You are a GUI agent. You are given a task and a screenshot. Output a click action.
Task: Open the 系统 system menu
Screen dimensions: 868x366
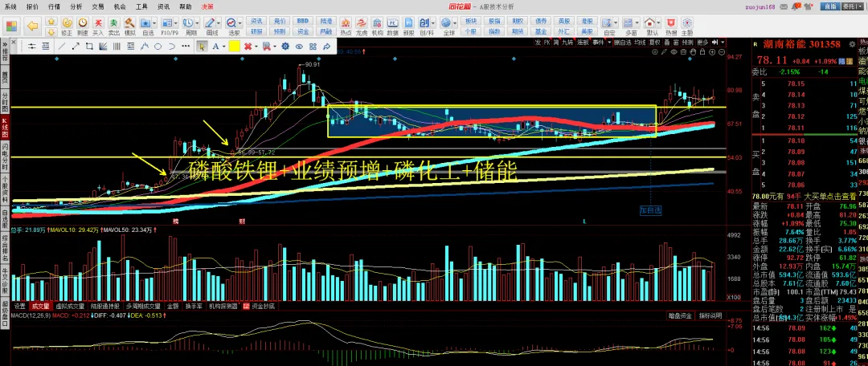[10, 6]
